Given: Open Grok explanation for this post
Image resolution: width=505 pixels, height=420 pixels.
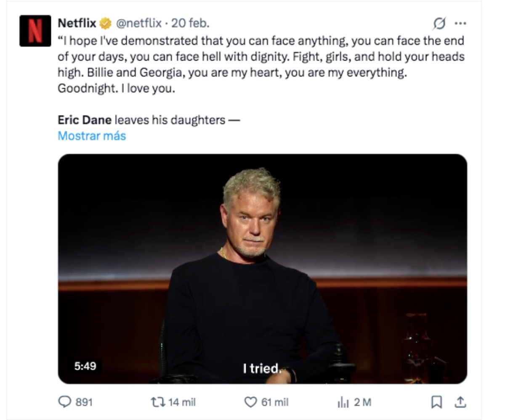Looking at the screenshot, I should tap(439, 24).
